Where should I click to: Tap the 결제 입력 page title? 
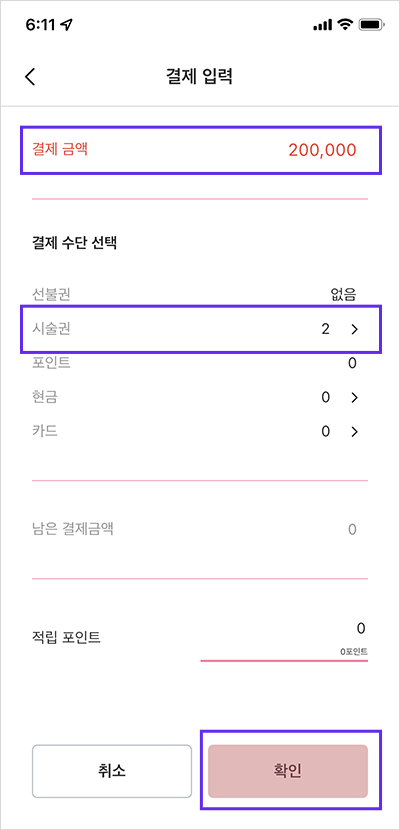pyautogui.click(x=199, y=77)
